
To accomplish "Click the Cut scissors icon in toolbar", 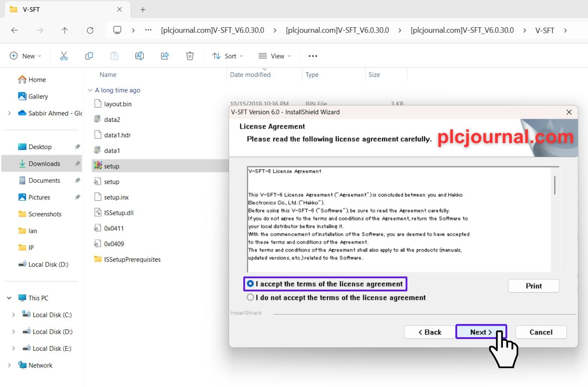I will click(64, 56).
